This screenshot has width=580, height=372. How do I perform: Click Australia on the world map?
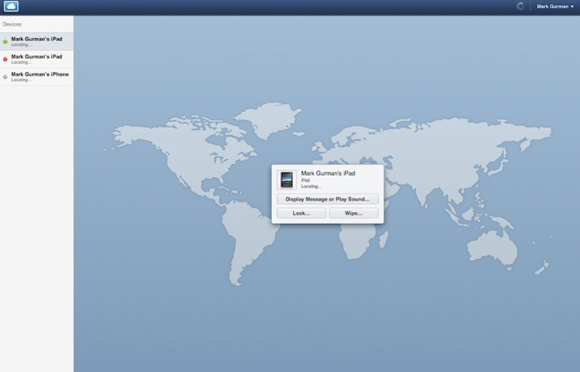click(x=492, y=248)
